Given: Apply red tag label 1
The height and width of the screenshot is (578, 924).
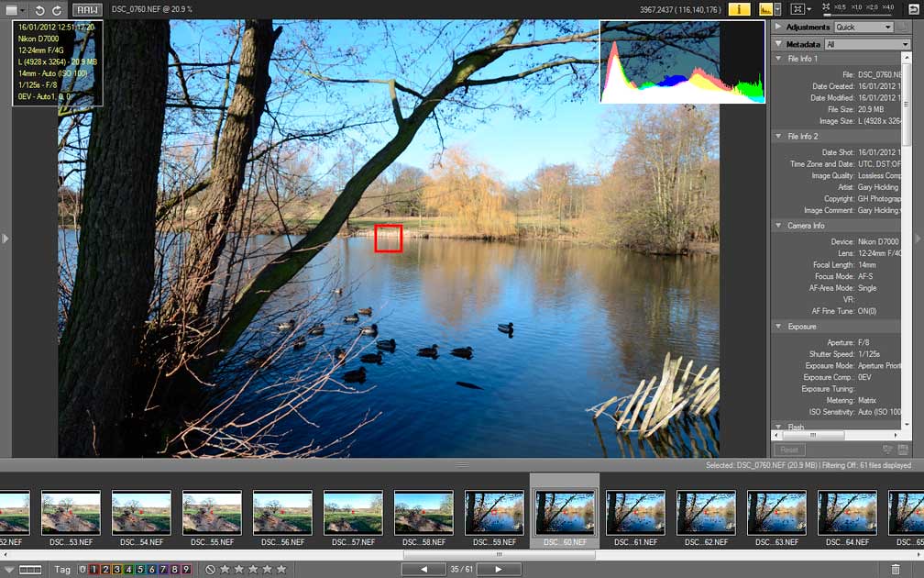Looking at the screenshot, I should (x=93, y=570).
